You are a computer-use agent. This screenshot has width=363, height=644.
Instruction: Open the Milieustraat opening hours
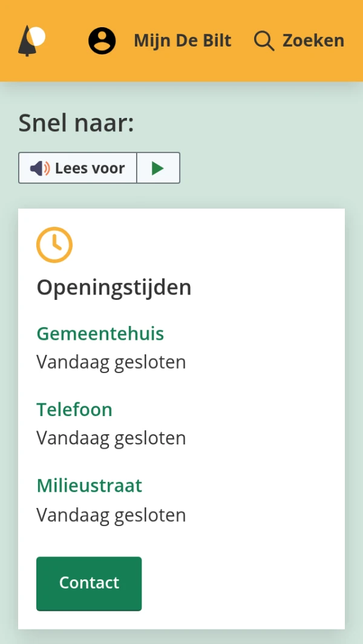pos(89,485)
